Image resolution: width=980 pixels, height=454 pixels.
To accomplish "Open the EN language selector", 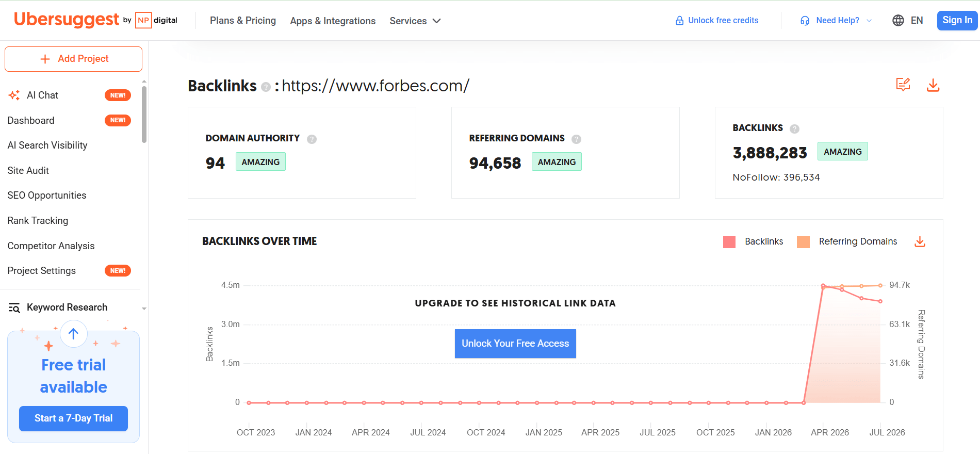I will click(908, 20).
